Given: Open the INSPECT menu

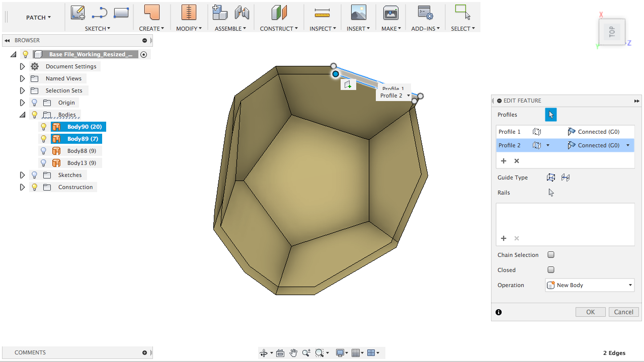Looking at the screenshot, I should (323, 29).
